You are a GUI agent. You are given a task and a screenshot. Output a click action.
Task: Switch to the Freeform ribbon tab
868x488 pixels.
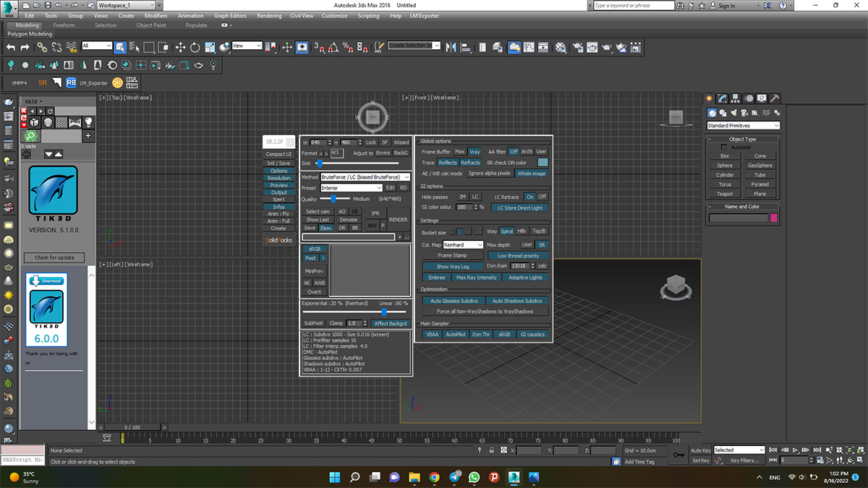(64, 25)
